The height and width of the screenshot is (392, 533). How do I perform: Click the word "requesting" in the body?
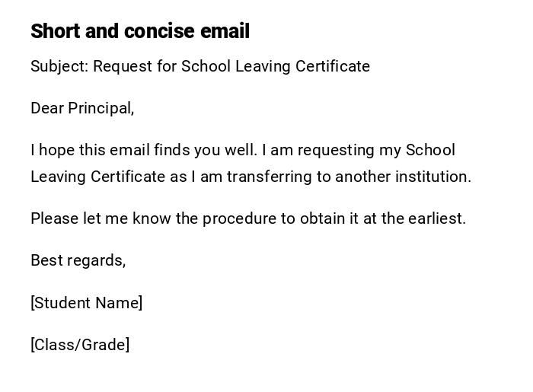tap(339, 150)
